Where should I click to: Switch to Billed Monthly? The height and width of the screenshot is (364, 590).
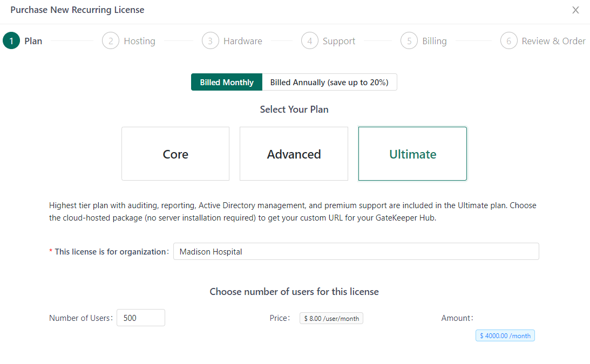click(x=227, y=83)
